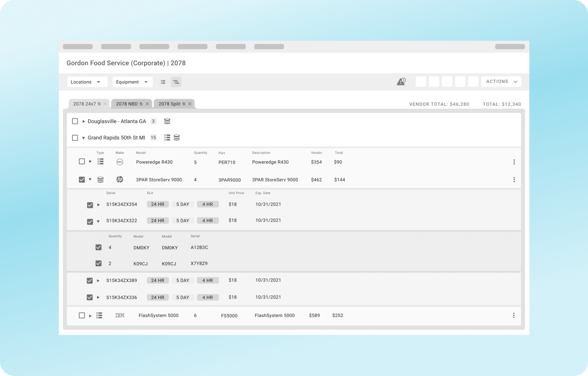
Task: Click duplicate icon on 2078 24x7 tab
Action: pyautogui.click(x=99, y=104)
